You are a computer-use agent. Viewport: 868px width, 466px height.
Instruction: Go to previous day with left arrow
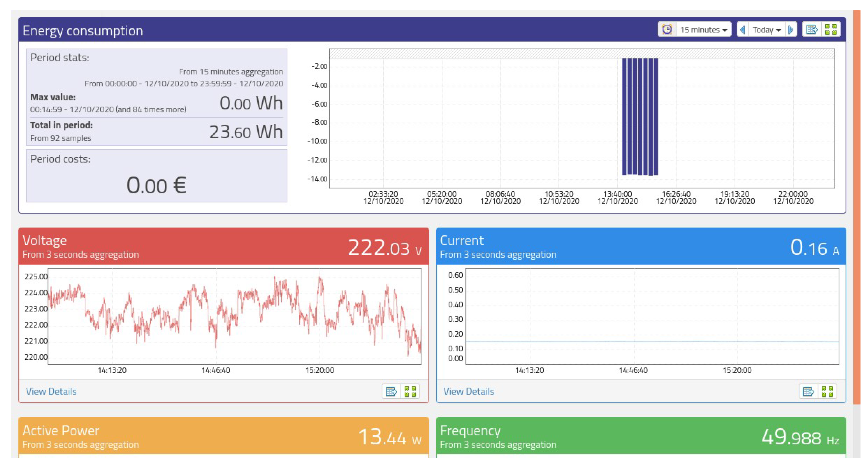(743, 30)
